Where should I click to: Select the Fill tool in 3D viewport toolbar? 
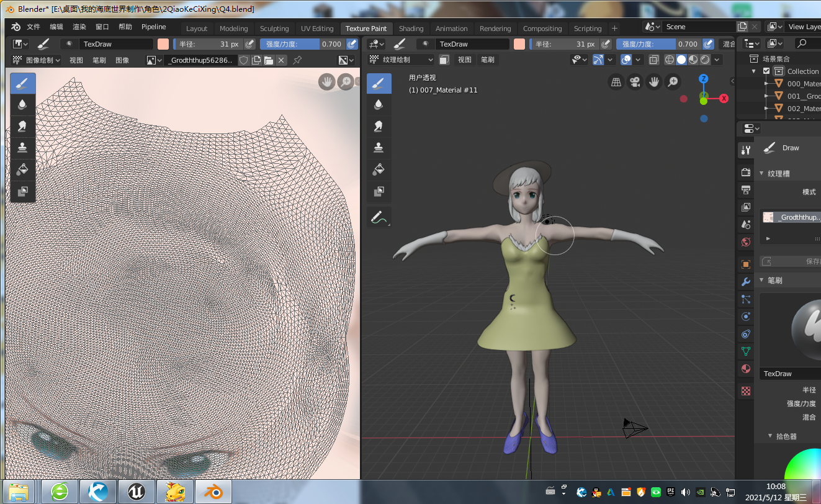coord(379,169)
